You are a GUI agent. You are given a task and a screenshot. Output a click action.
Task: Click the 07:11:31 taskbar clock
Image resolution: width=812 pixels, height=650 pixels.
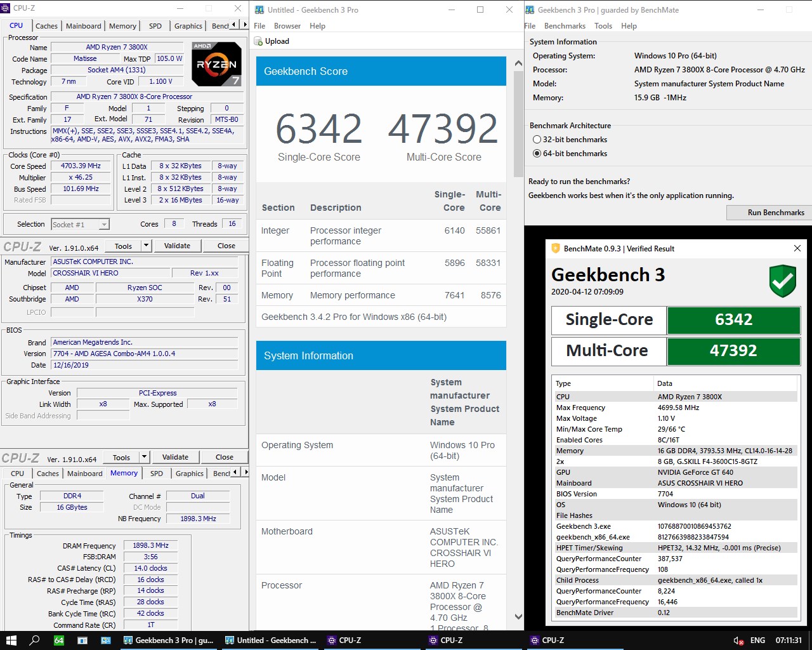click(789, 640)
